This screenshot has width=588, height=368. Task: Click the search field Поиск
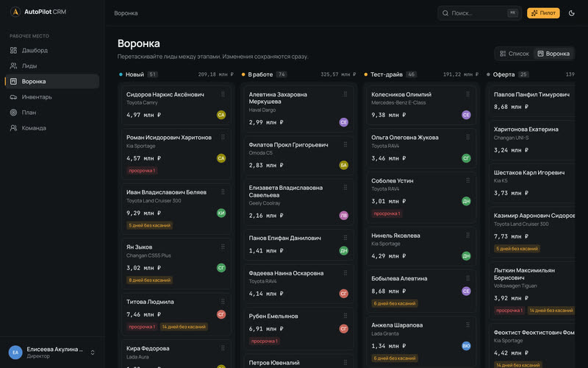pos(479,13)
